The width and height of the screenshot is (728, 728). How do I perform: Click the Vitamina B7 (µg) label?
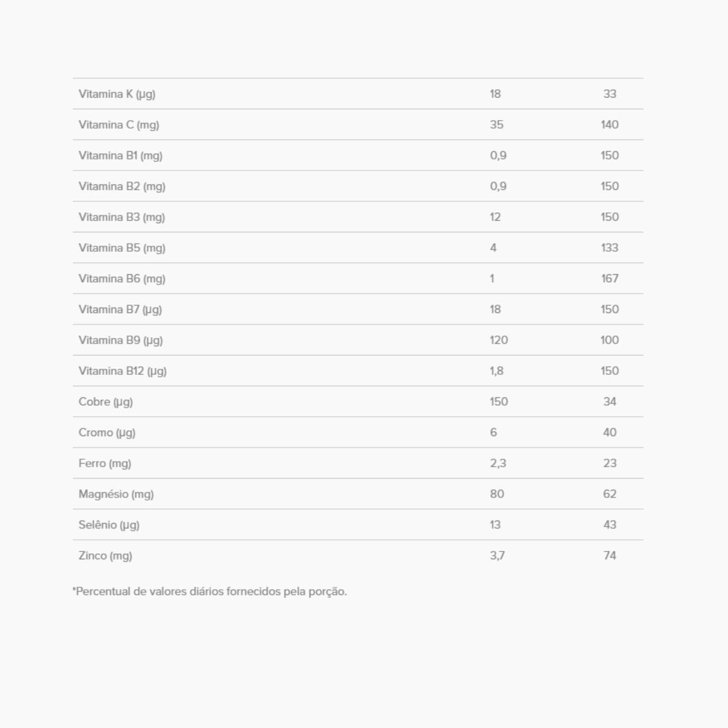120,309
